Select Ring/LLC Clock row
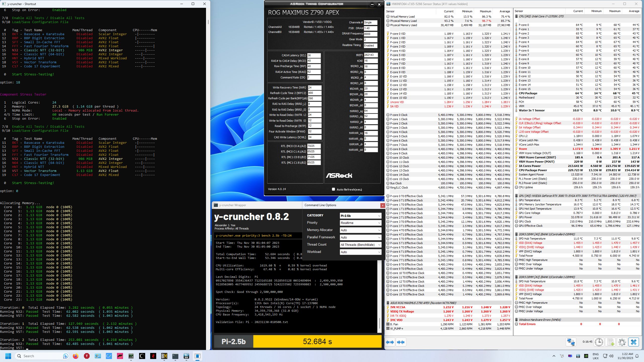Viewport: 644px width, 362px height. pos(449,188)
